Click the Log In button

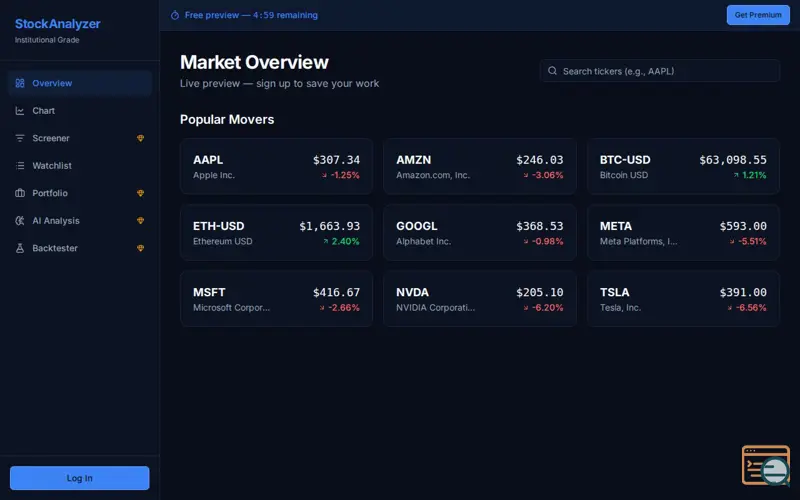80,478
